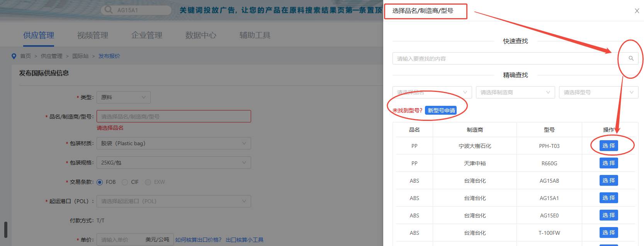This screenshot has width=644, height=246.
Task: Open the 包装规格 25KG/包 dropdown
Action: click(x=174, y=163)
